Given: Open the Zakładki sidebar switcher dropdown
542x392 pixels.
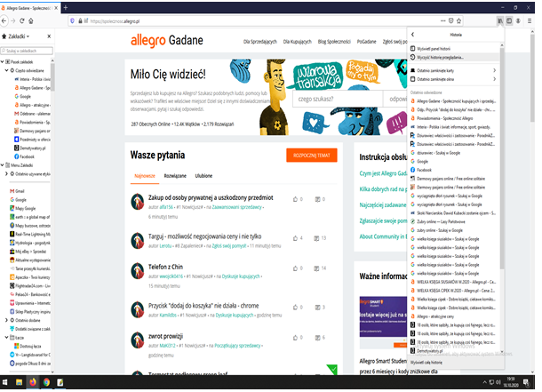Looking at the screenshot, I should click(18, 37).
